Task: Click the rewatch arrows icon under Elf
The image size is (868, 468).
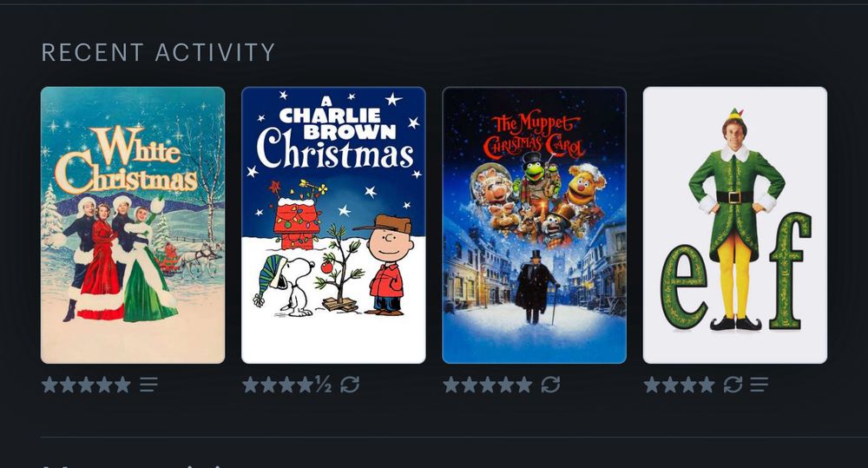Action: pos(733,384)
